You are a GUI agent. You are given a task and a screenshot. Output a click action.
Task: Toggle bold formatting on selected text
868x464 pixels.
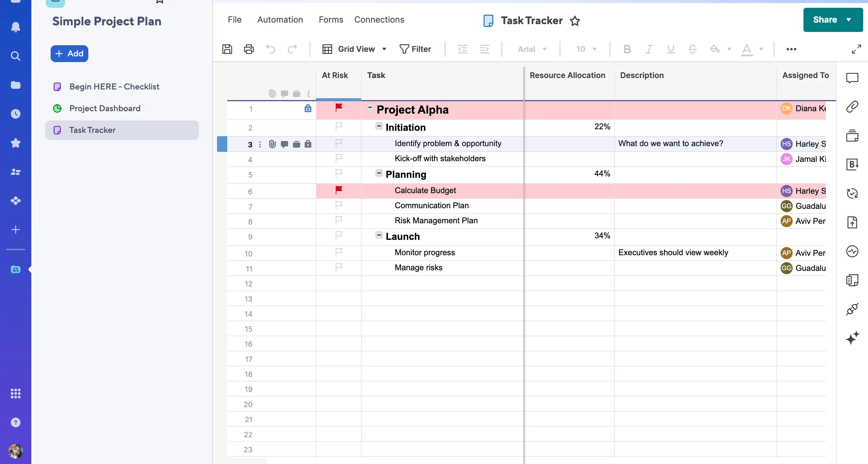pyautogui.click(x=627, y=49)
